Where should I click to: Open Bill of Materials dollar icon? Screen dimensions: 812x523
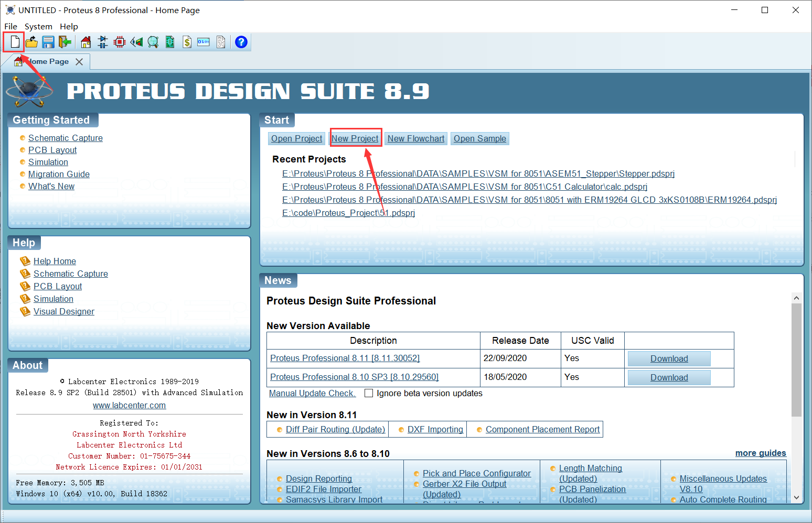pos(187,42)
